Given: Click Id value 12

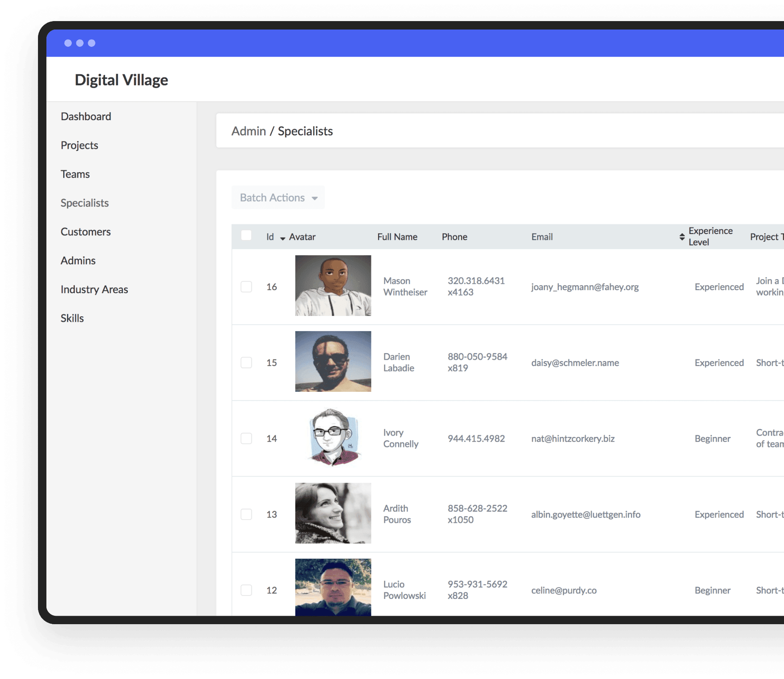Looking at the screenshot, I should [x=271, y=590].
